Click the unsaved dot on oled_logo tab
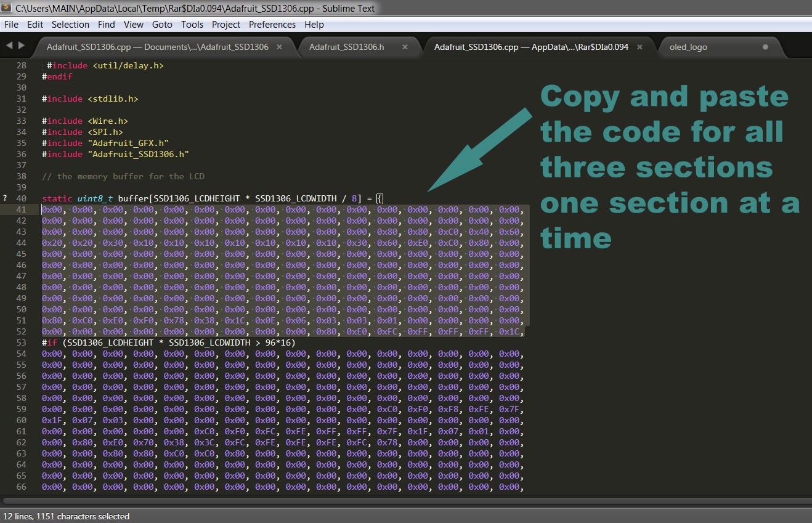The height and width of the screenshot is (523, 812). pos(765,47)
